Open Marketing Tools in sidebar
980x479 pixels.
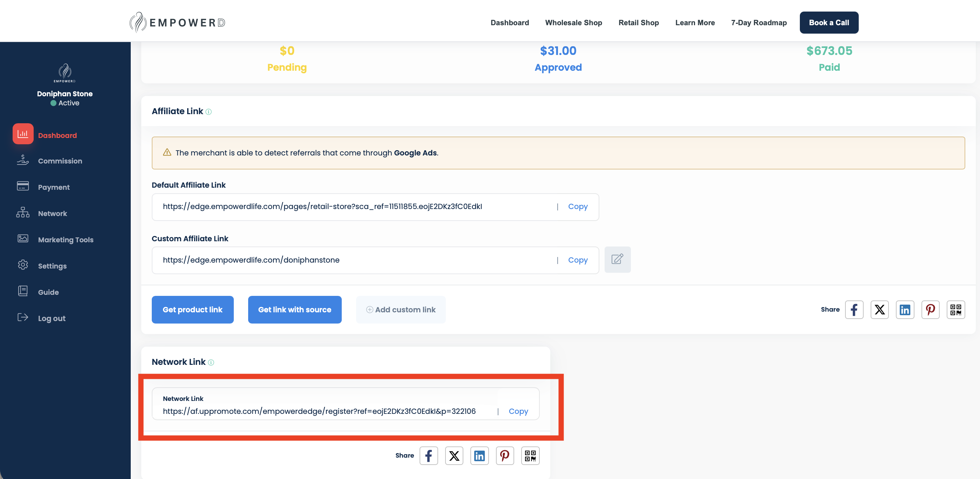(x=66, y=239)
